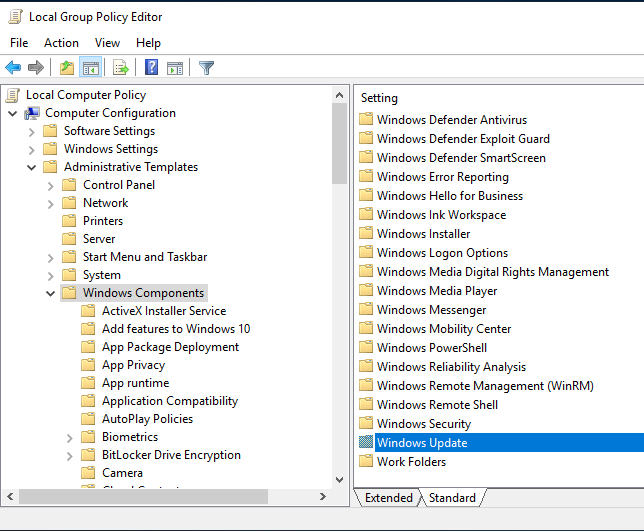Collapse the Administrative Templates node
This screenshot has height=531, width=644.
click(x=32, y=168)
